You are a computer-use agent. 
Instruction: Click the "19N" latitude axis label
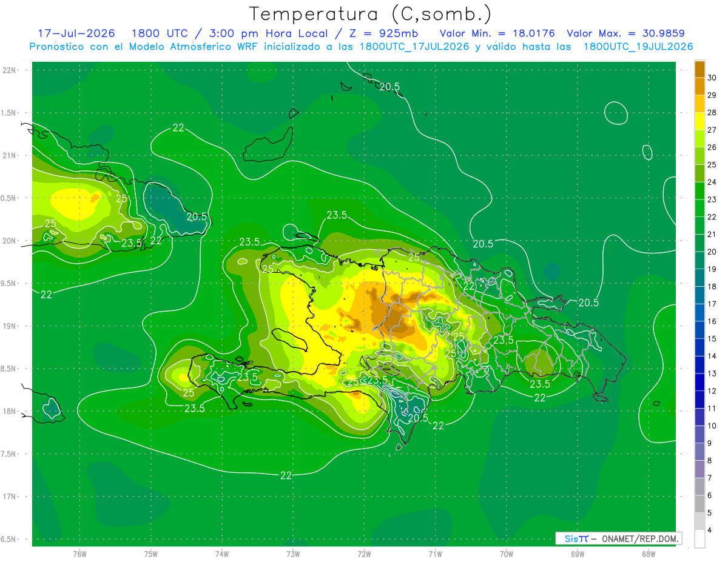10,326
